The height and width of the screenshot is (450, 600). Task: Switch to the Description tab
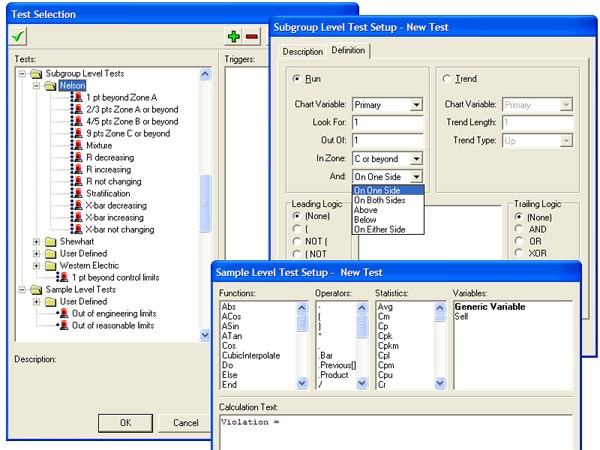(x=302, y=51)
